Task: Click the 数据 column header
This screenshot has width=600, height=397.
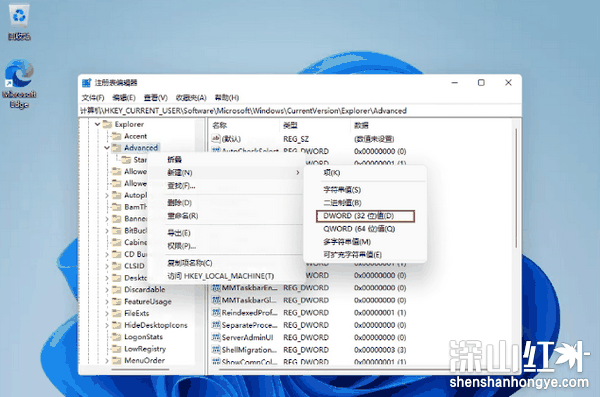Action: pos(430,125)
